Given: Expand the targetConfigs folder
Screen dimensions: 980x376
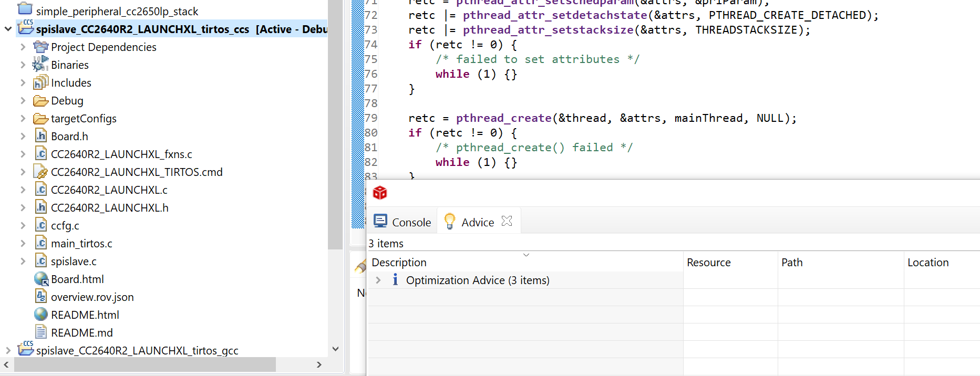Looking at the screenshot, I should point(23,118).
